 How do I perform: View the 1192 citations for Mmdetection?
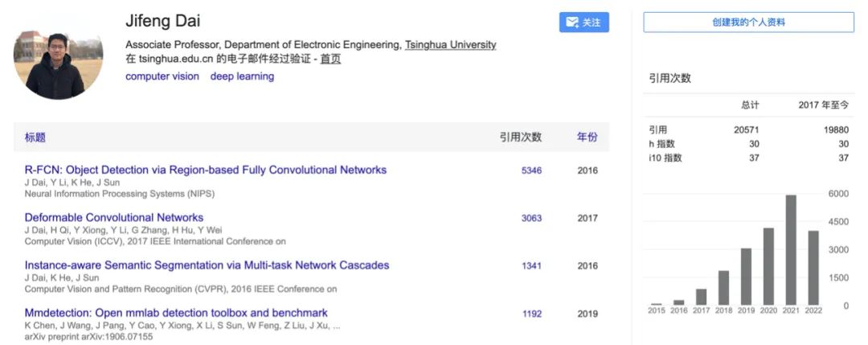(531, 314)
